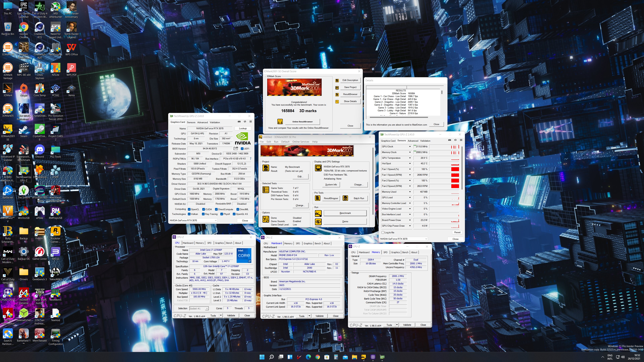Viewport: 644px width, 362px height.
Task: Open Recycle Bin on desktop
Action: [x=8, y=29]
